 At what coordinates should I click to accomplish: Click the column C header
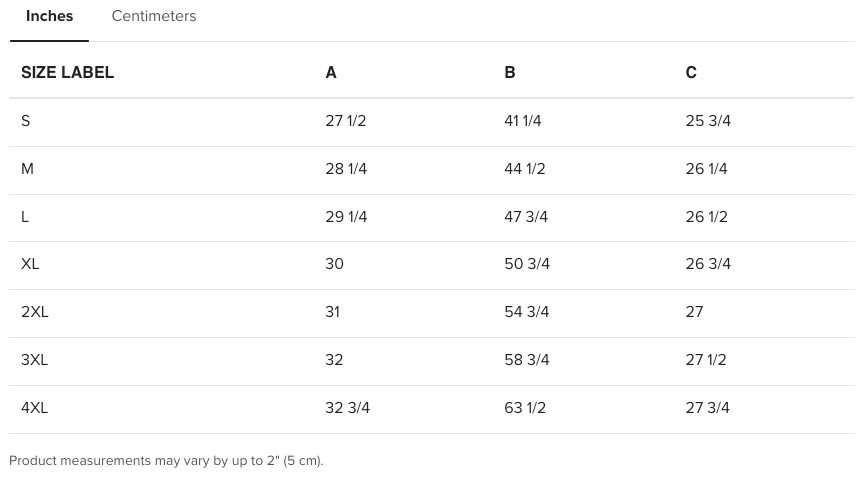click(691, 73)
